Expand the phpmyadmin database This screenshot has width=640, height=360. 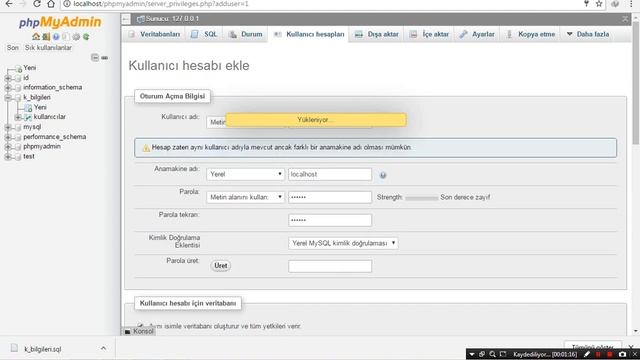pyautogui.click(x=8, y=147)
